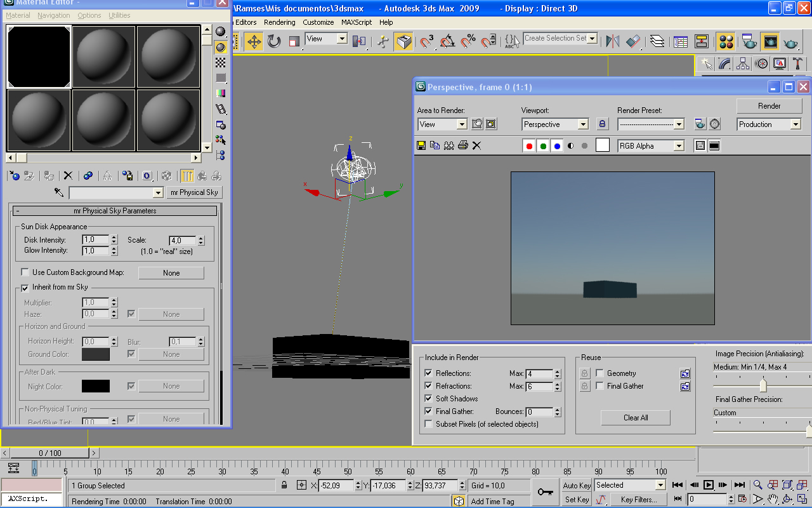Open MAXScript menu
Viewport: 812px width, 508px height.
pos(357,22)
